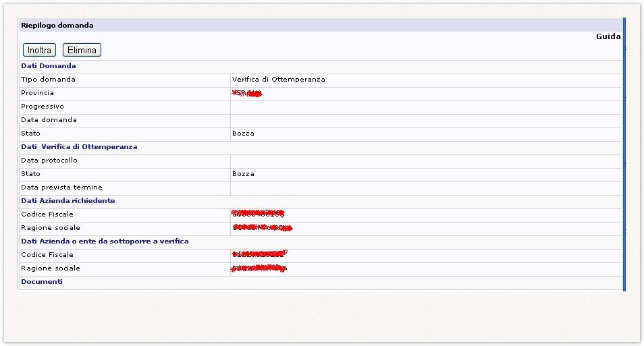Click redacted Codice Fiscale of company under verification
The image size is (644, 346).
click(x=259, y=255)
